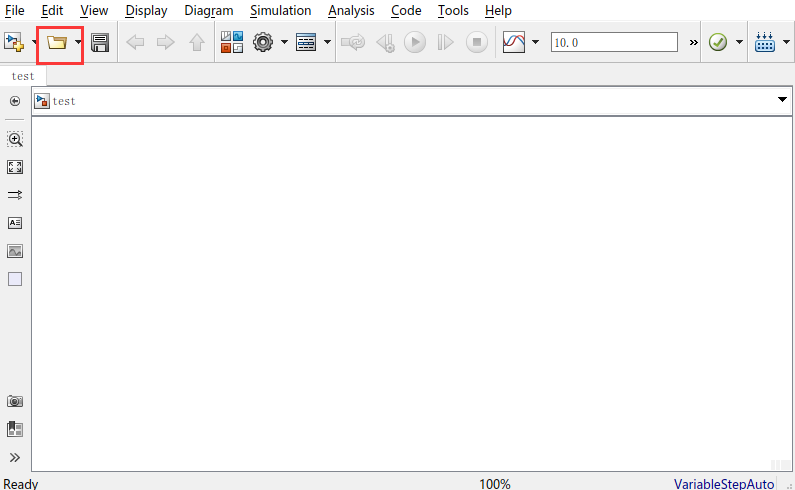Click Fit to View icon
The height and width of the screenshot is (490, 795).
[x=15, y=167]
